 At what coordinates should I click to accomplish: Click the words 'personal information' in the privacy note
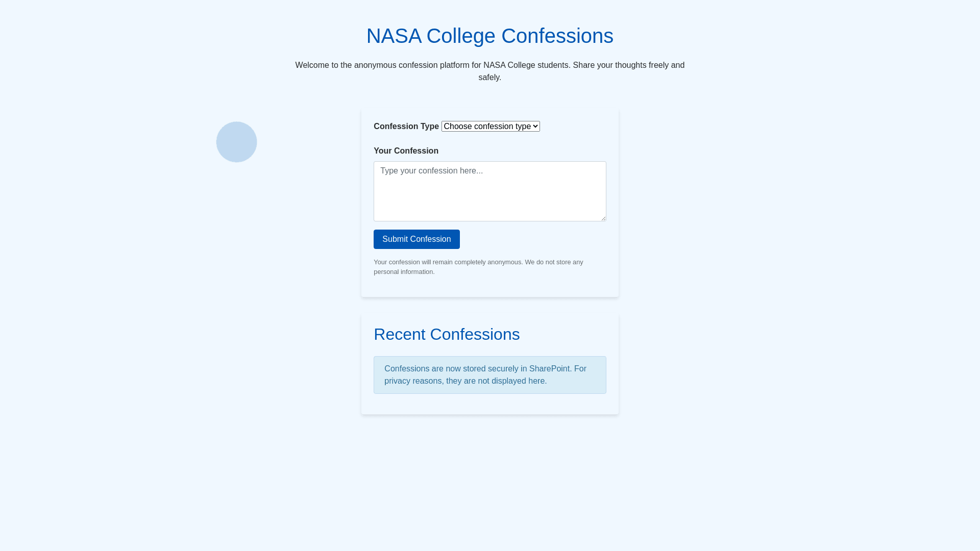403,272
